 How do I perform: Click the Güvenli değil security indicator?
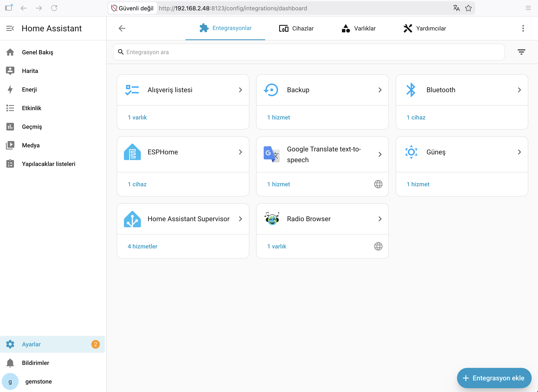click(132, 8)
